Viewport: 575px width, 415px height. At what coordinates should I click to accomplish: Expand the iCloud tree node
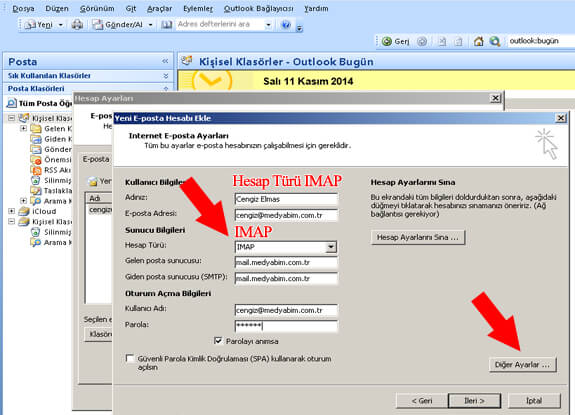[x=12, y=211]
